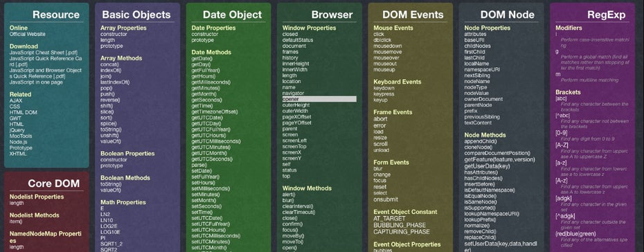
Task: Select abort frame event
Action: tap(380, 119)
